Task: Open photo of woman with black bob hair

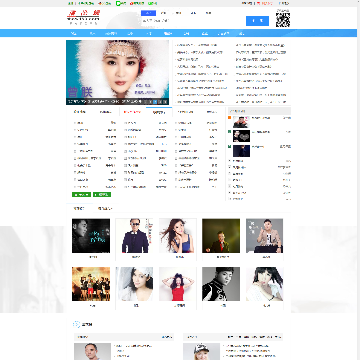Action: pos(265,284)
